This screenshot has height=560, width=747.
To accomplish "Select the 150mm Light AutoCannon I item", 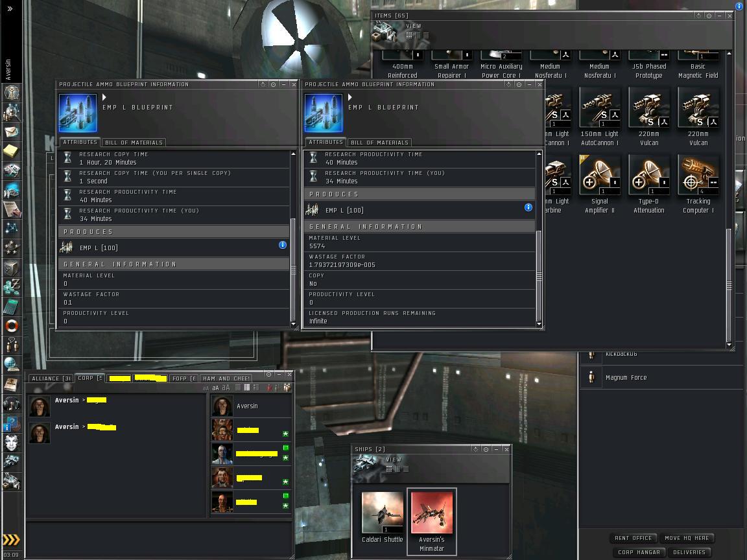I will (x=599, y=117).
